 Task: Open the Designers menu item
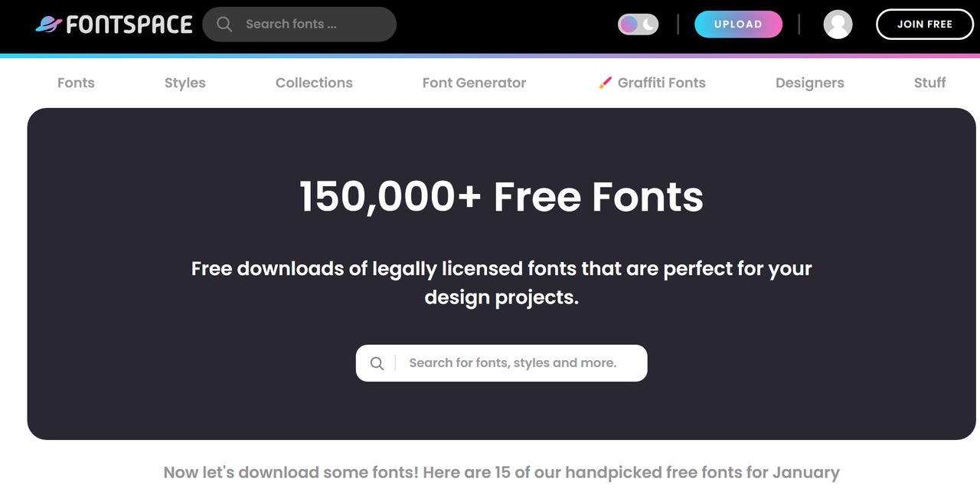coord(809,83)
